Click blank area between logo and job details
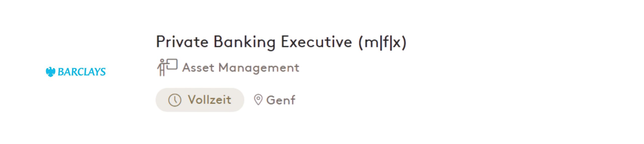644x144 pixels. [x=131, y=72]
